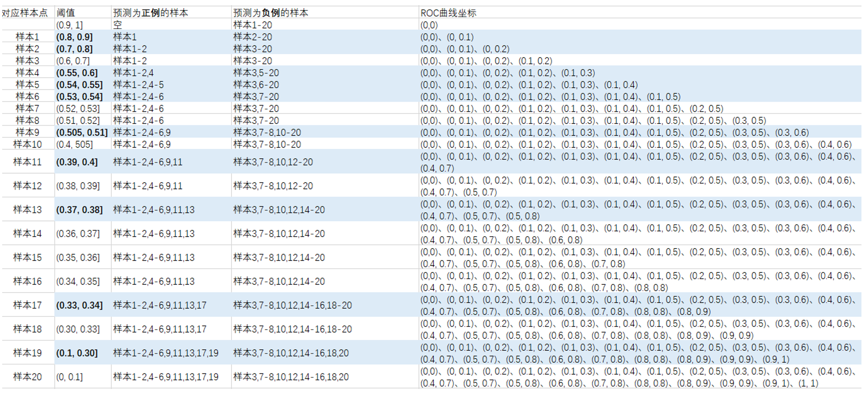
Task: Select 样本3 in the 对应样本点 column
Action: (x=27, y=61)
